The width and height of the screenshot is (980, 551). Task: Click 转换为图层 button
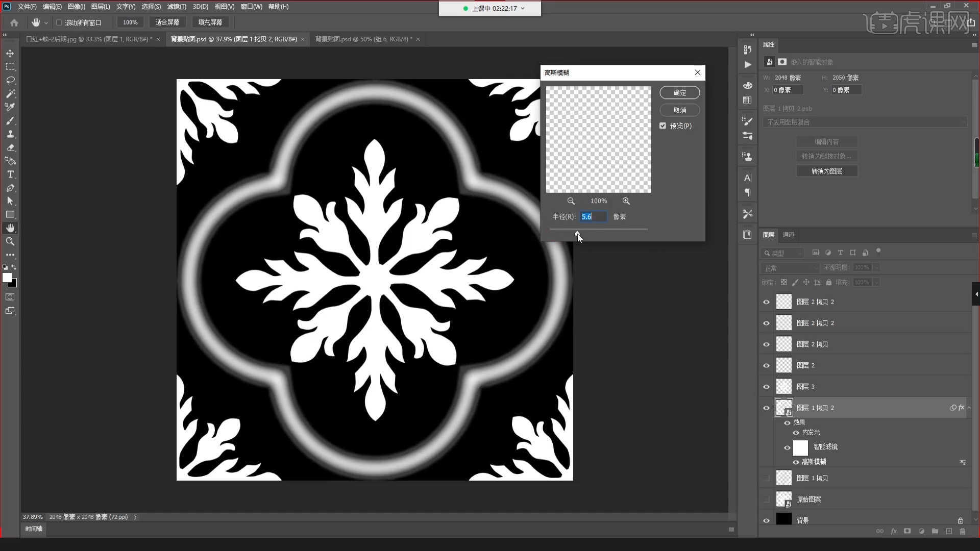827,171
